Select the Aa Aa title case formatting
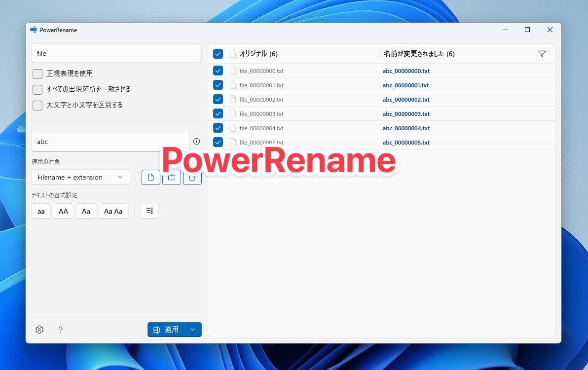Image resolution: width=588 pixels, height=370 pixels. pos(113,211)
